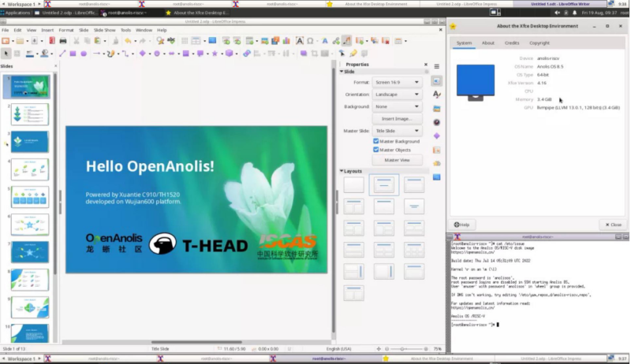Open the sidebar Styles deck icon
Screen dimensions: 631x364
[x=437, y=95]
